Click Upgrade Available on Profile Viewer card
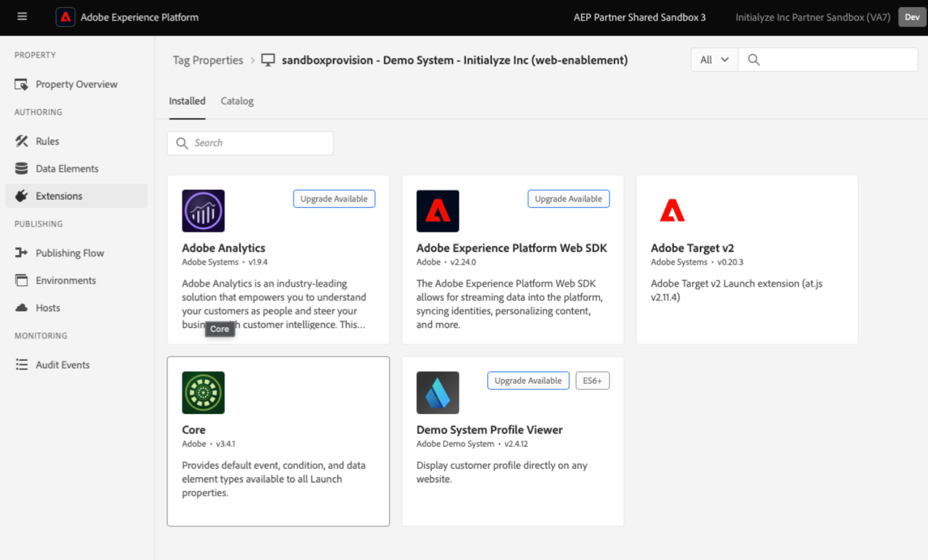The image size is (928, 560). 528,380
